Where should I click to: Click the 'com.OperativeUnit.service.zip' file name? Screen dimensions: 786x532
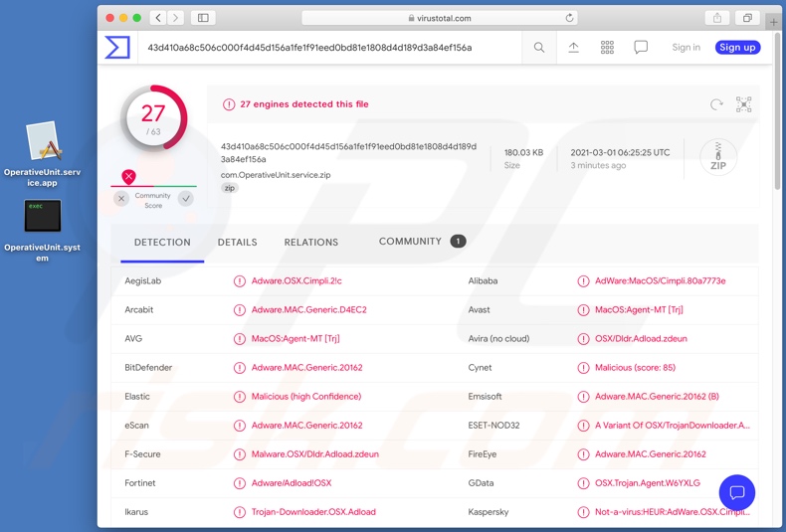(276, 175)
